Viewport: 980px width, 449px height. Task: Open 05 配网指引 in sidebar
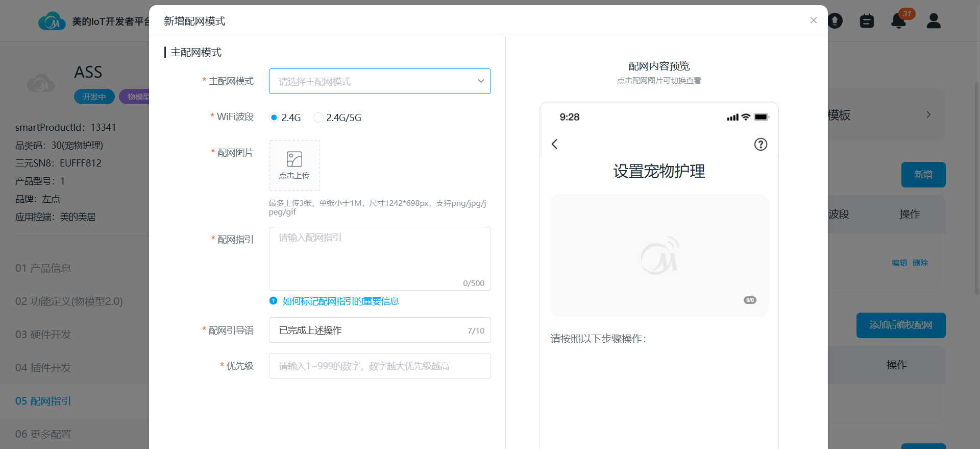click(x=43, y=401)
